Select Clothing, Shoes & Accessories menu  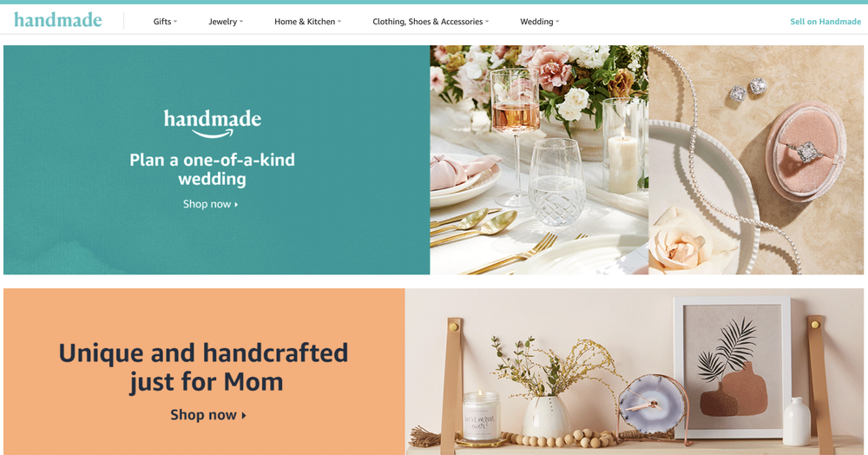pyautogui.click(x=427, y=22)
